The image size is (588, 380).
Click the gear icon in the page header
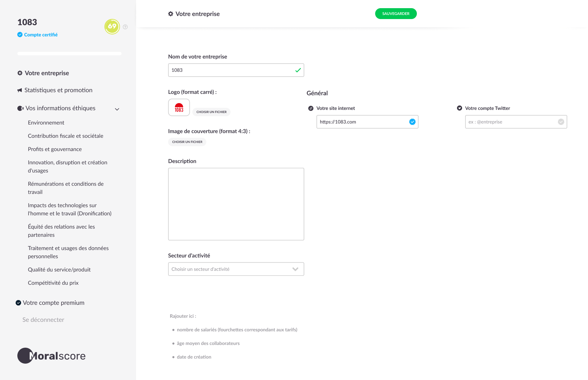coord(171,14)
